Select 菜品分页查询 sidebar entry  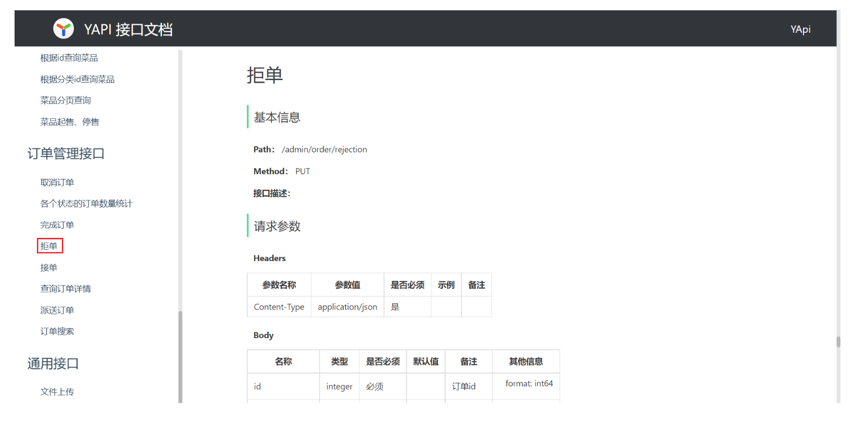click(66, 100)
